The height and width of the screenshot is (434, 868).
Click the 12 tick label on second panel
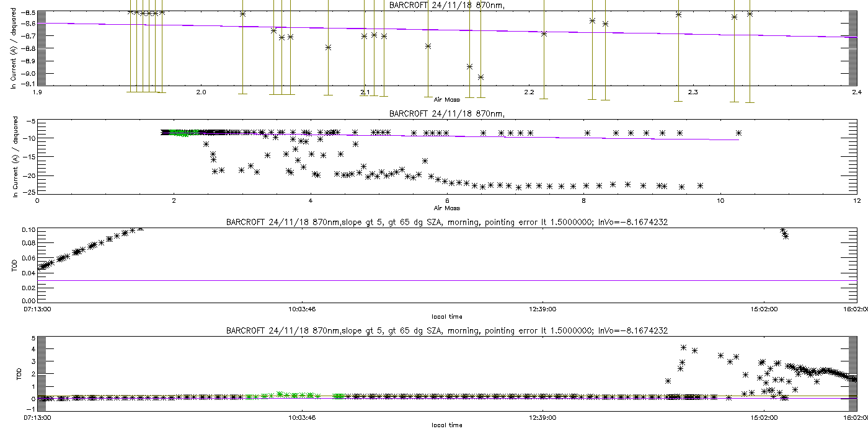click(x=856, y=200)
